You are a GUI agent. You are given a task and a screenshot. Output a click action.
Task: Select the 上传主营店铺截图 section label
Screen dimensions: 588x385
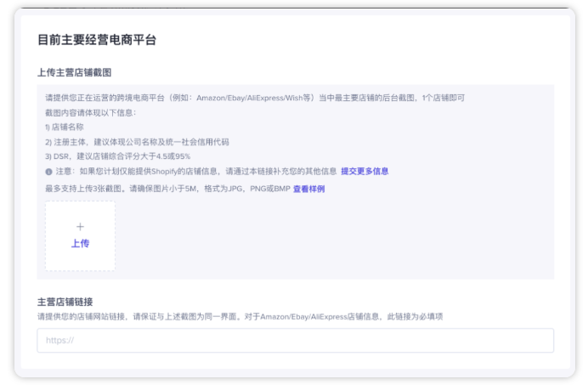74,72
